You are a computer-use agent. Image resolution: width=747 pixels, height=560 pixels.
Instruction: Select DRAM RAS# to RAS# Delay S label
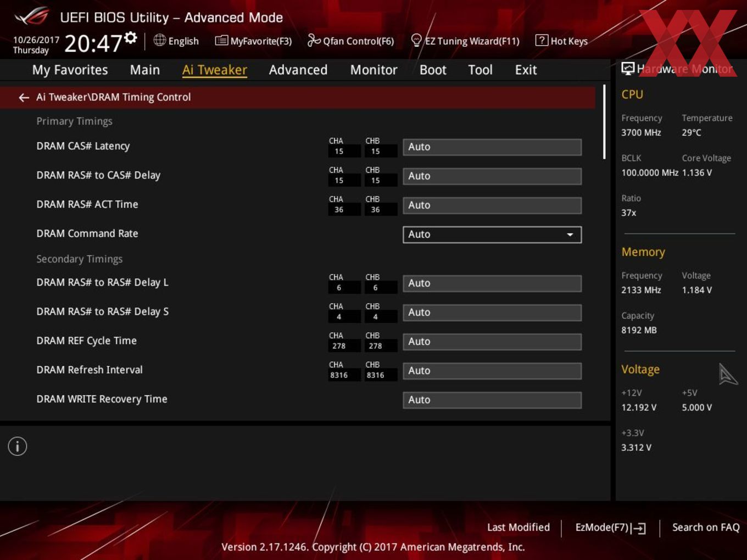point(102,311)
